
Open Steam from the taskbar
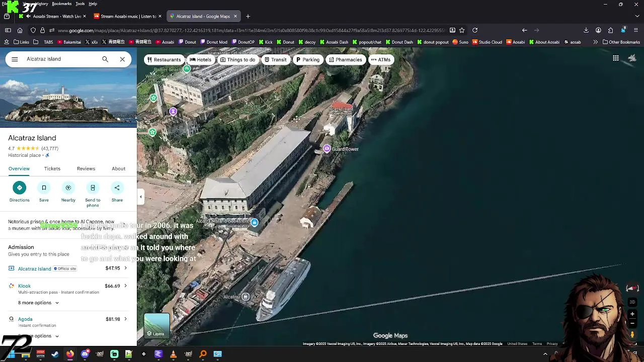click(55, 354)
